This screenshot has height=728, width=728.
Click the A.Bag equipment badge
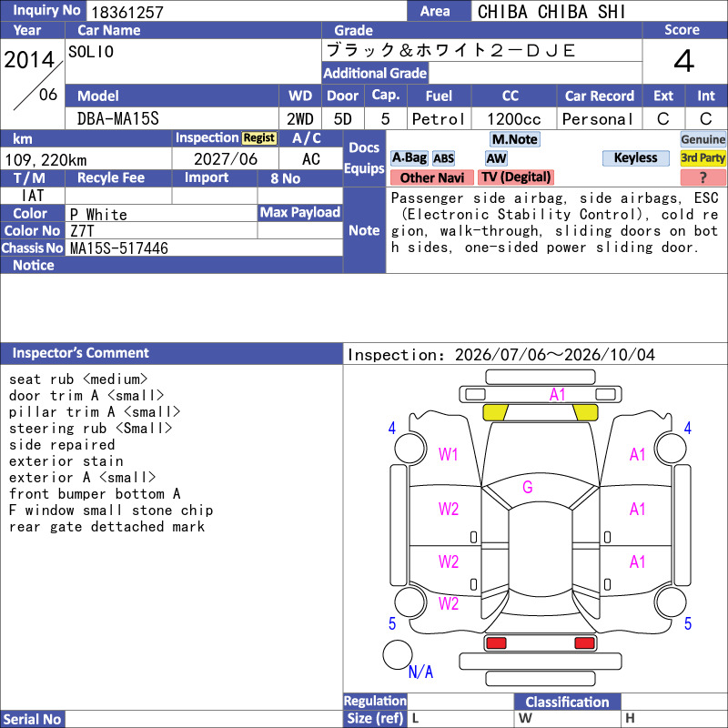pos(409,158)
